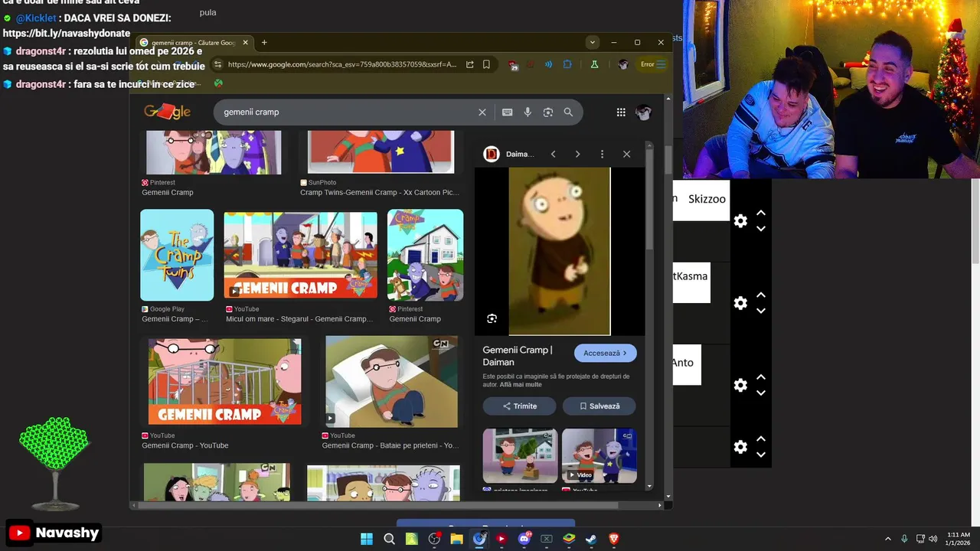Open Brave browser from the taskbar
Viewport: 980px width, 551px height.
click(x=614, y=539)
